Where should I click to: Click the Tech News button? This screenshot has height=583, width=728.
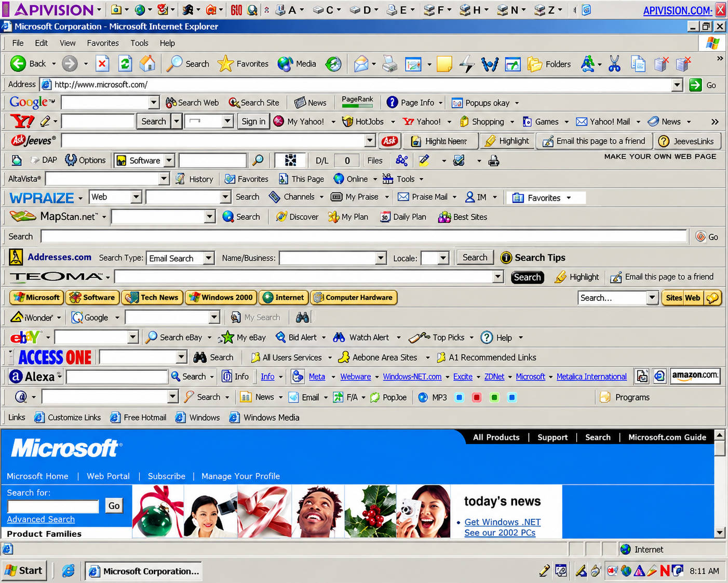click(x=152, y=298)
